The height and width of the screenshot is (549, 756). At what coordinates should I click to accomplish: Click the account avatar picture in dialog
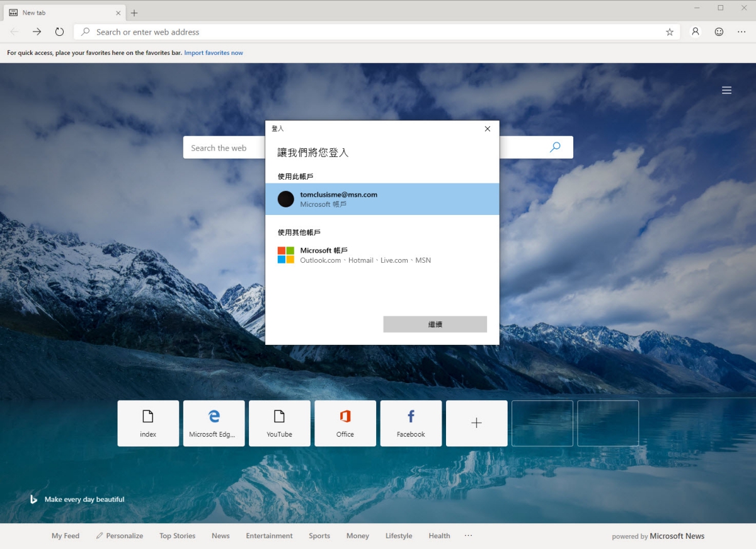tap(286, 199)
